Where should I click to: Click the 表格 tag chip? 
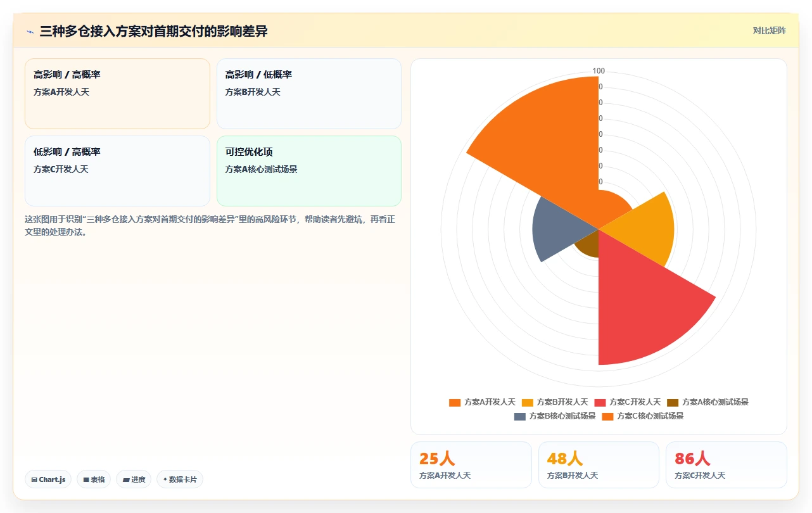point(94,479)
